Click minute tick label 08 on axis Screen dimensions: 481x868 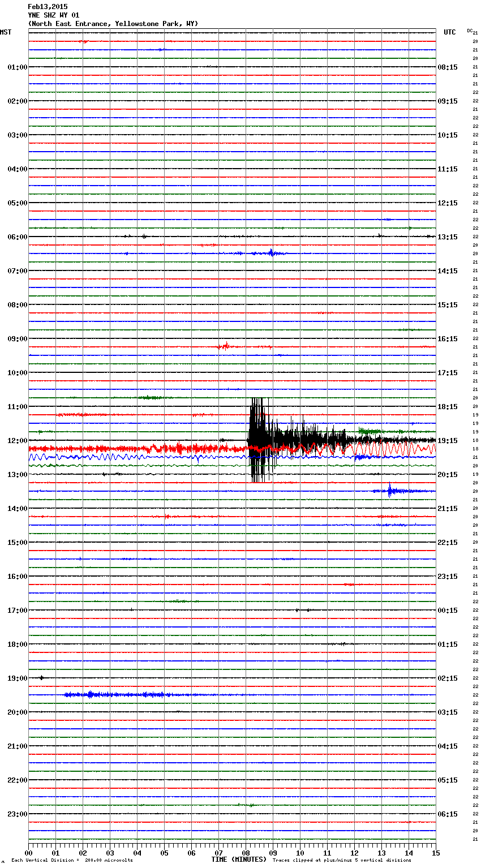pos(246,853)
